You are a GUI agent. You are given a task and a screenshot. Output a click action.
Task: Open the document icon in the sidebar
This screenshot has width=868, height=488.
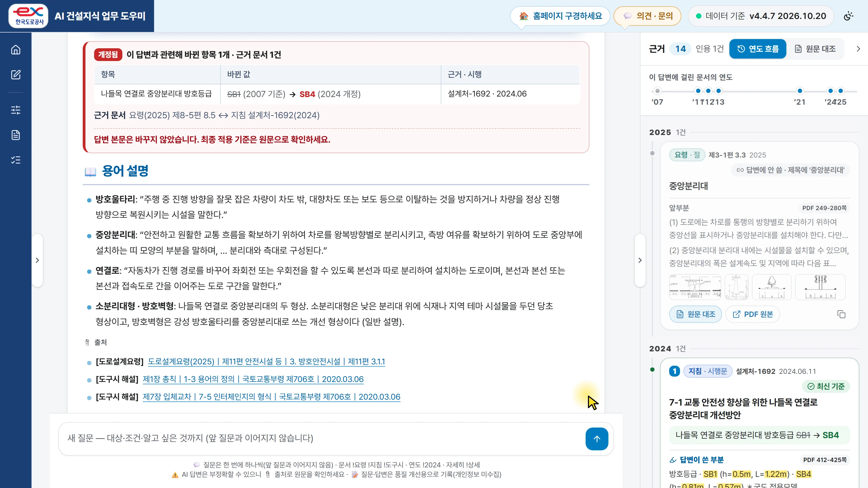(x=15, y=135)
